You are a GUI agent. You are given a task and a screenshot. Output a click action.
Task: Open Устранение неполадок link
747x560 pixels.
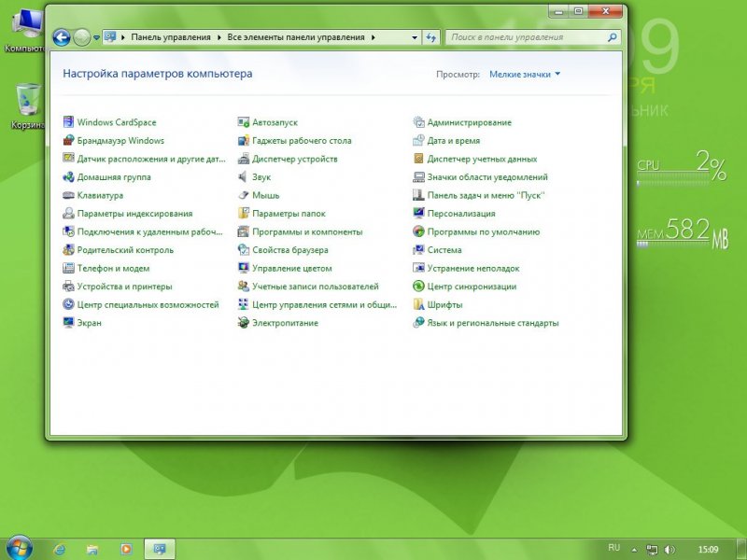[473, 269]
